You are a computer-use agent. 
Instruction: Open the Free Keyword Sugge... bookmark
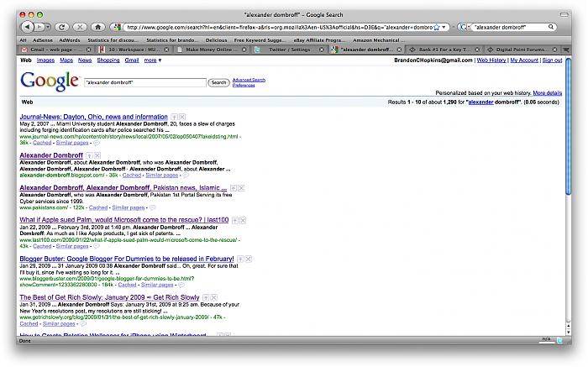(x=260, y=40)
